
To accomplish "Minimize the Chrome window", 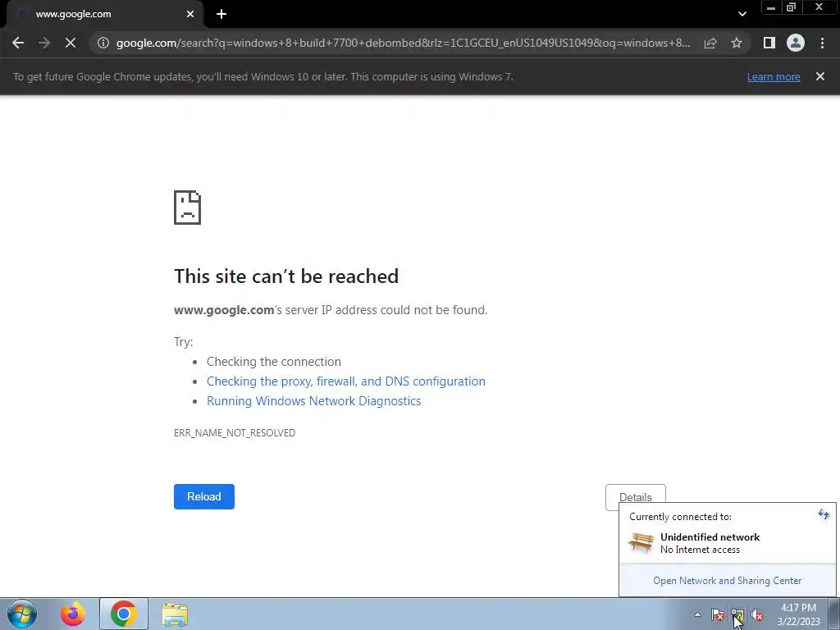I will [771, 7].
